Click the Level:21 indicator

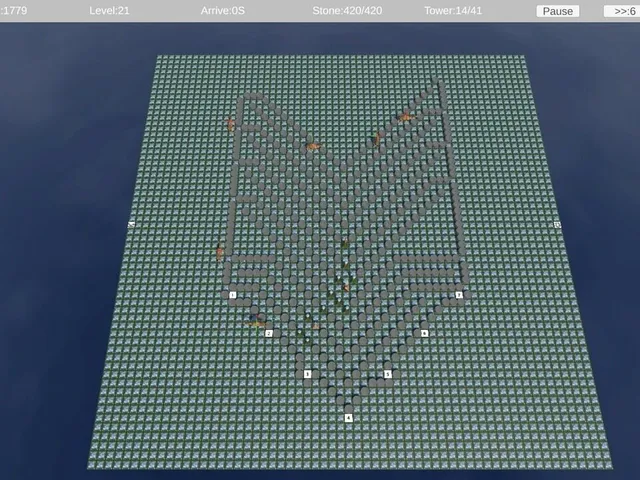109,11
